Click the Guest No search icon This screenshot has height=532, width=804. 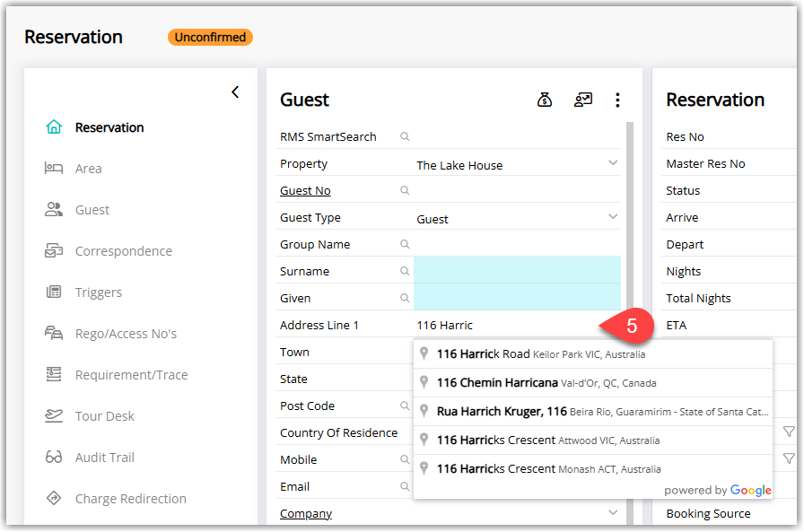(405, 190)
